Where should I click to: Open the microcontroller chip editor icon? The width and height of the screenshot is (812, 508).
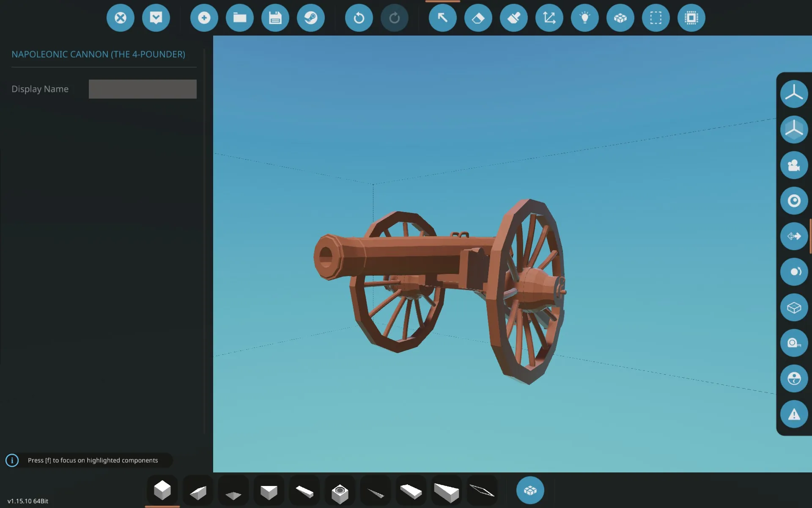691,18
